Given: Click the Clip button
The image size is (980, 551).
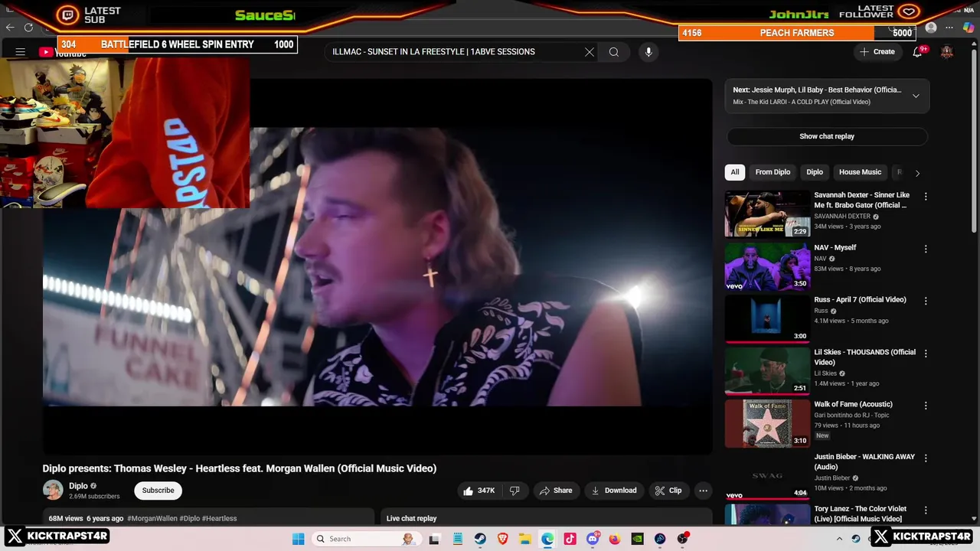Looking at the screenshot, I should point(668,491).
